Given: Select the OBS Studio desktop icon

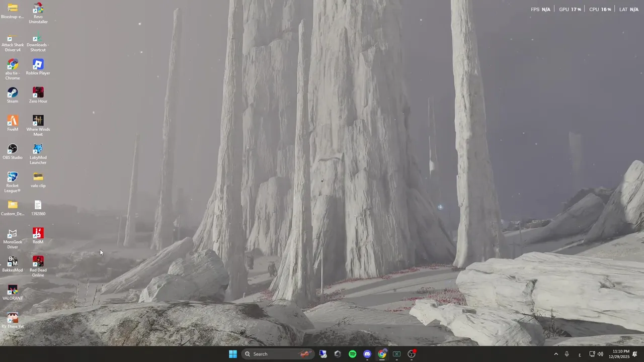Looking at the screenshot, I should pyautogui.click(x=13, y=151).
